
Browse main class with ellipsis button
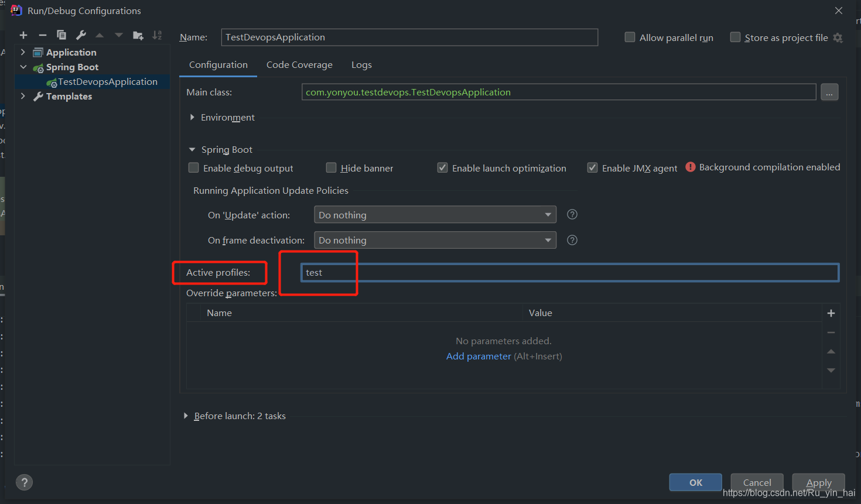pos(829,92)
